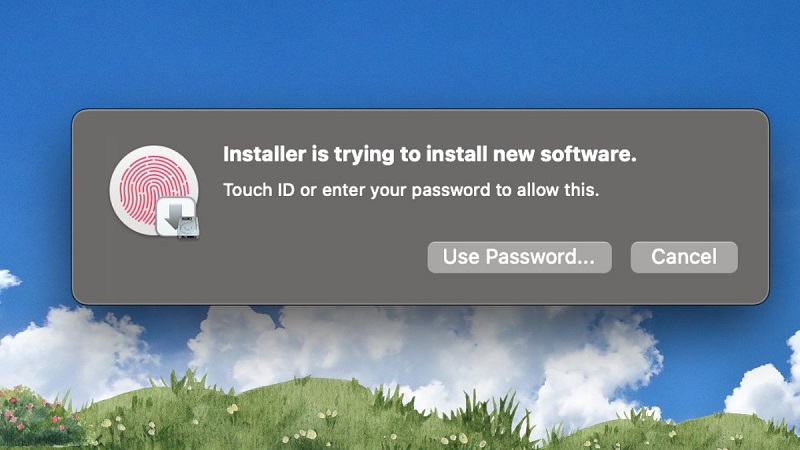Click the 'Touch ID or enter your password' message

point(411,190)
